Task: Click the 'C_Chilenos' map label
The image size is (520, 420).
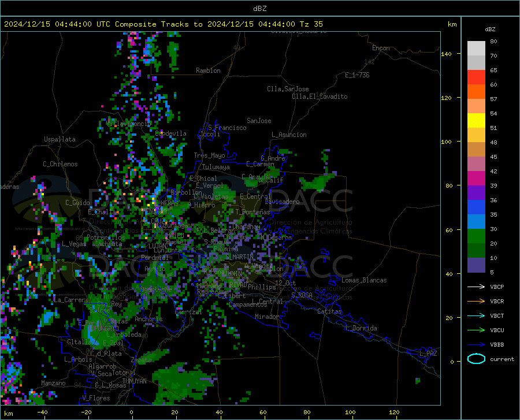Action: tap(60, 163)
